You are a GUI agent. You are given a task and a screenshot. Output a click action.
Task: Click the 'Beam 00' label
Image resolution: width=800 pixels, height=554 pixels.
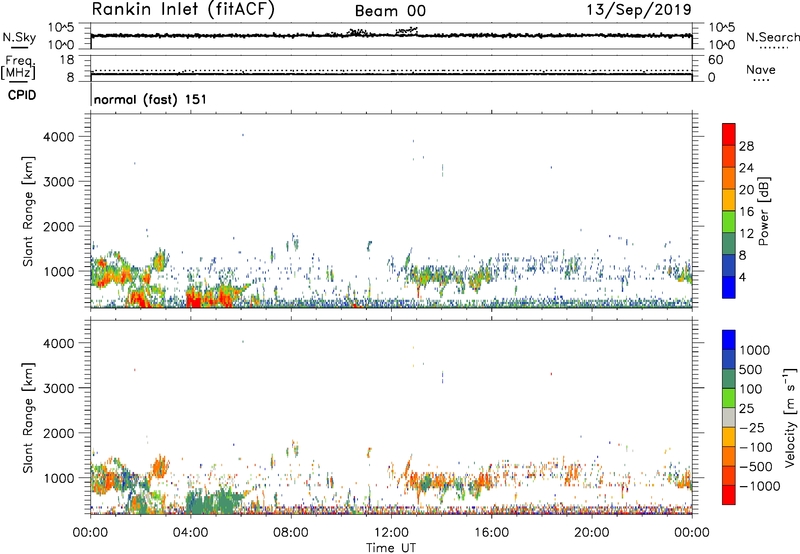click(x=390, y=11)
